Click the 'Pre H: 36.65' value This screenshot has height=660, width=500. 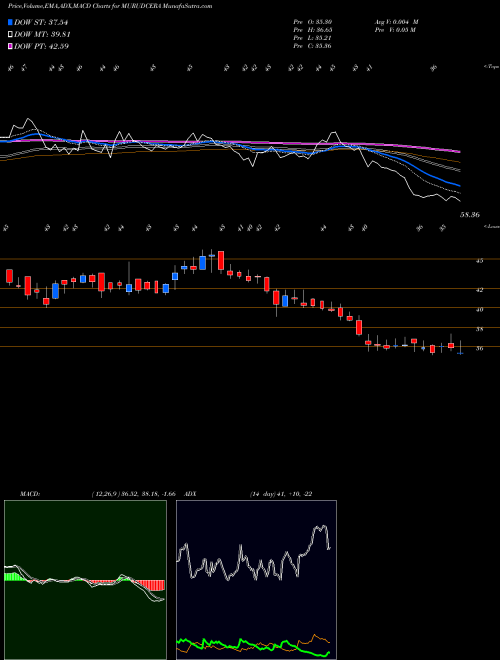(312, 30)
